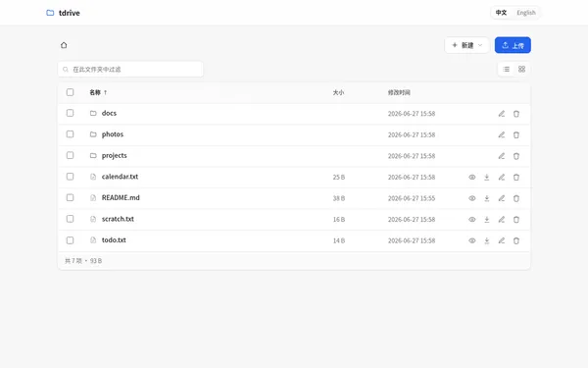Image resolution: width=588 pixels, height=368 pixels.
Task: Download README.md
Action: point(487,198)
